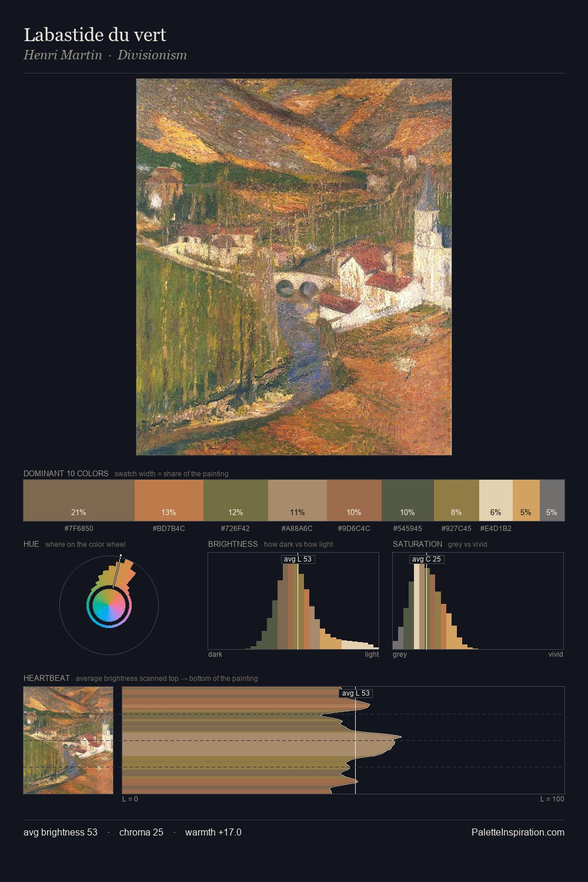Click hex code label '#BD7B4C'
The height and width of the screenshot is (882, 588).
coord(169,529)
